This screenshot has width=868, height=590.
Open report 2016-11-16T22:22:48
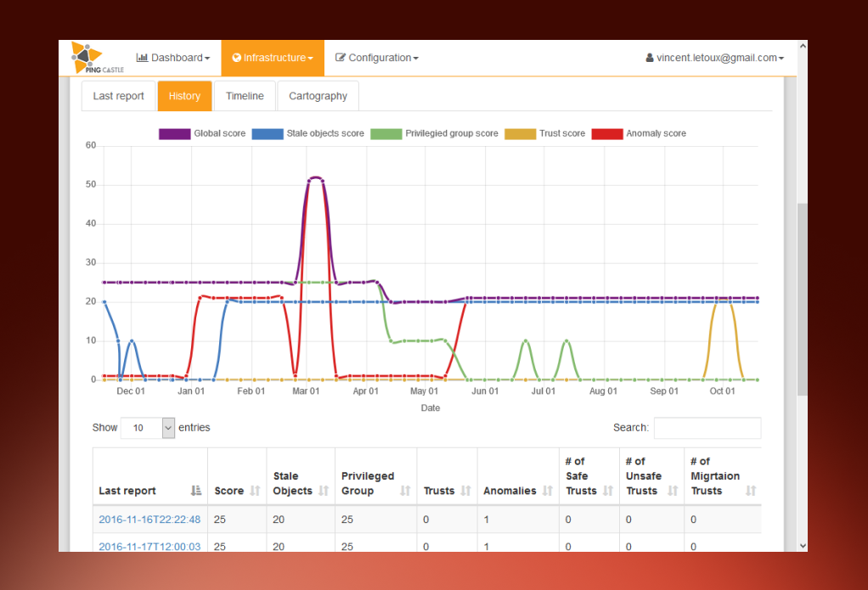(x=149, y=520)
